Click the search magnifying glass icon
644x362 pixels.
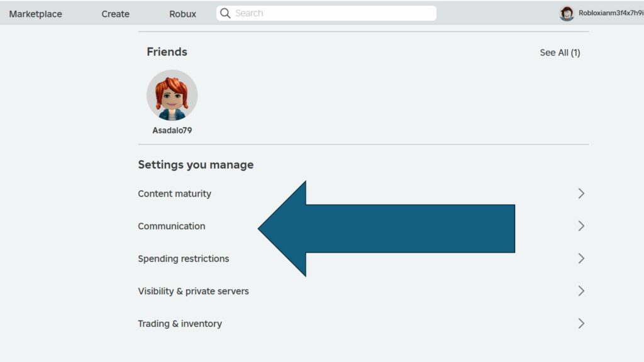(225, 13)
